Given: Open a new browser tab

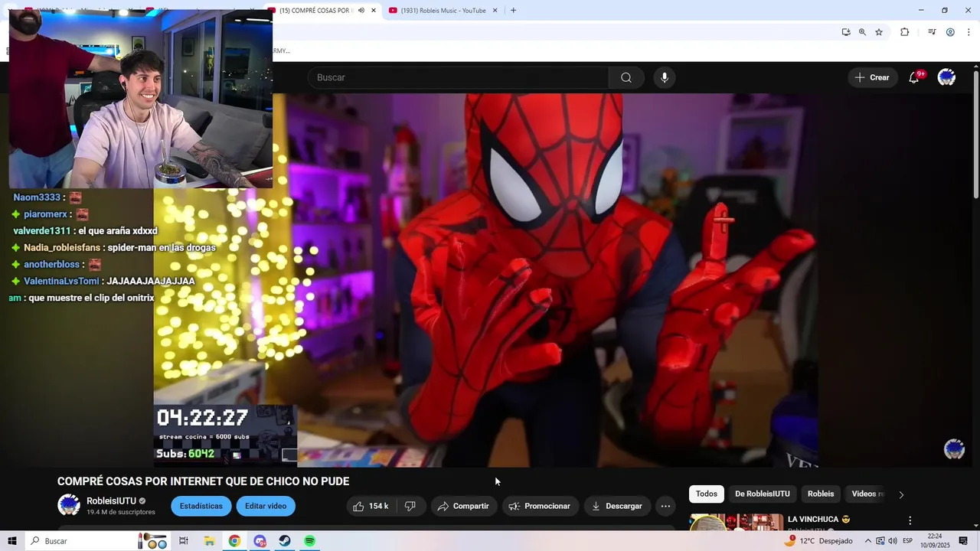Looking at the screenshot, I should pos(513,10).
